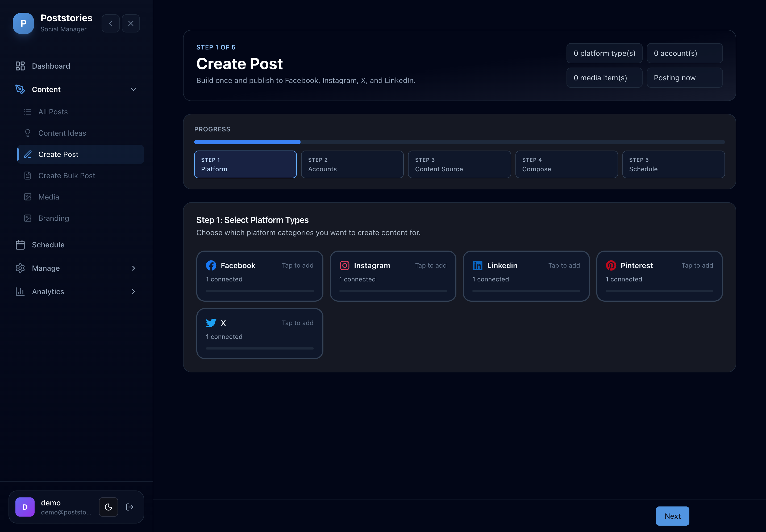Click the Content pen-tool icon

point(20,89)
